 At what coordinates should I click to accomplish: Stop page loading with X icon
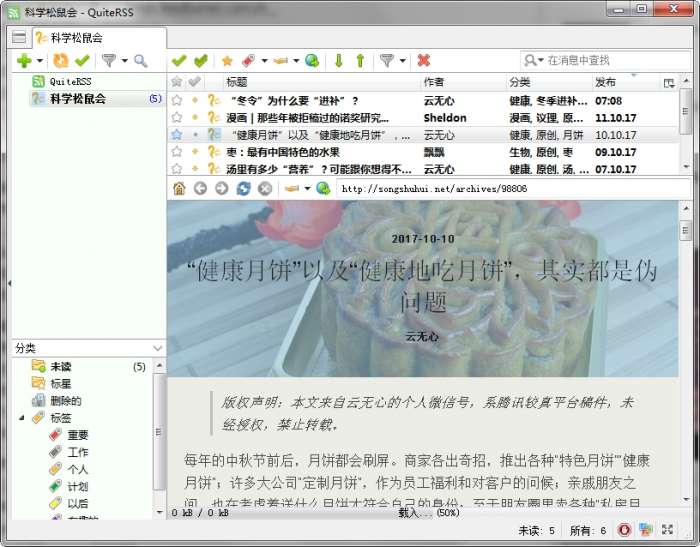pos(265,188)
